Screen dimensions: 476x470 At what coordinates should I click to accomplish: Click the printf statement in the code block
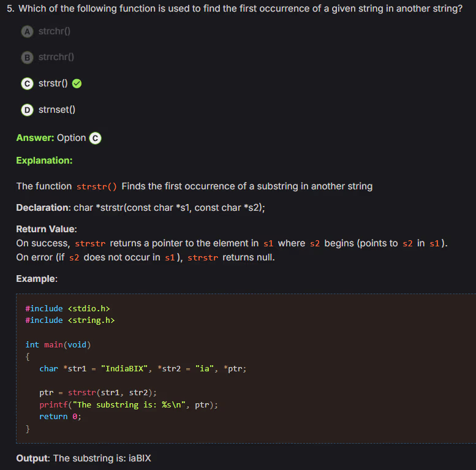(129, 405)
